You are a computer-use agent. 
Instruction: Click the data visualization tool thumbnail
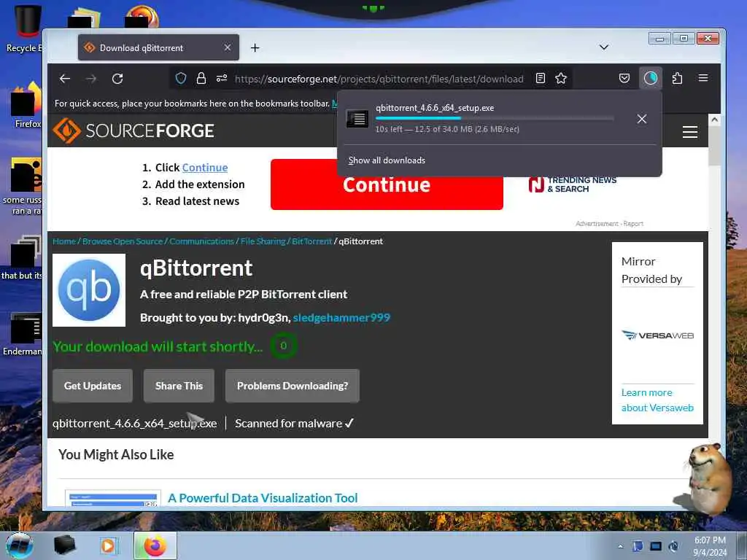coord(113,499)
